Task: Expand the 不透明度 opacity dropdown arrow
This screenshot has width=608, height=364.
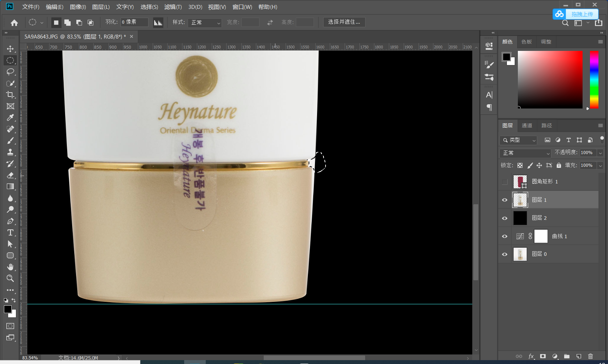Action: tap(600, 153)
